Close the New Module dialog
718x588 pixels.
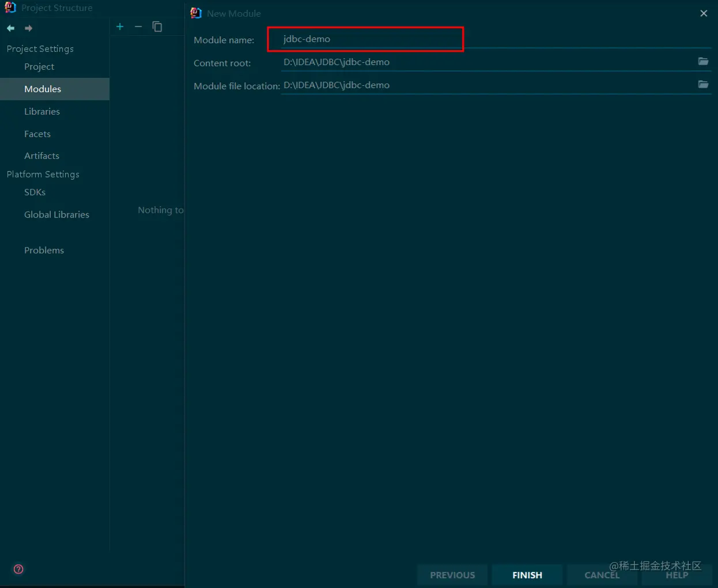point(704,13)
